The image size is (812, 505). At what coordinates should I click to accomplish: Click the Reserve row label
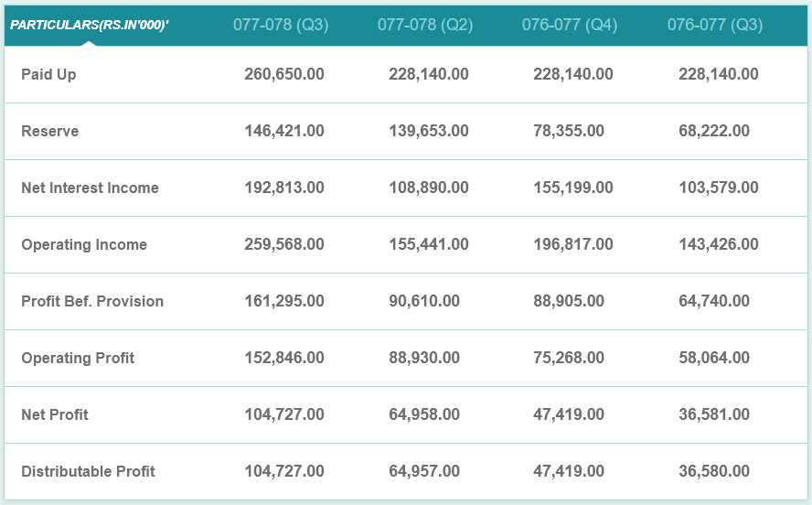coord(50,131)
